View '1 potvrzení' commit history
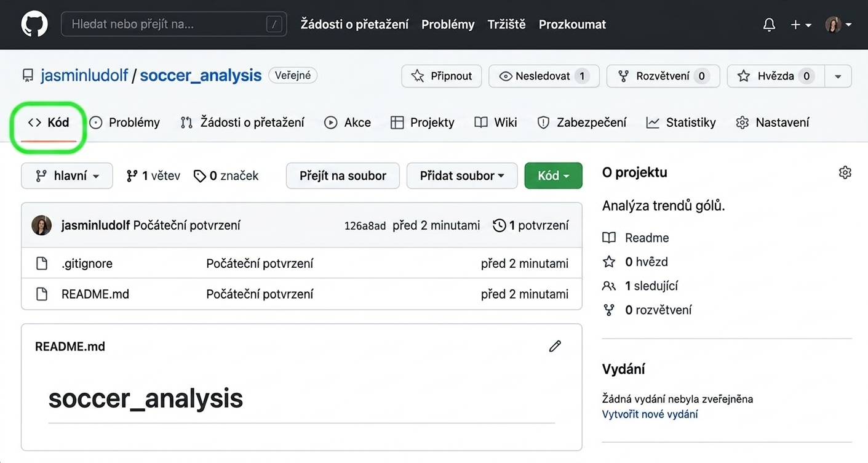Screen dimensions: 868x463 [531, 225]
